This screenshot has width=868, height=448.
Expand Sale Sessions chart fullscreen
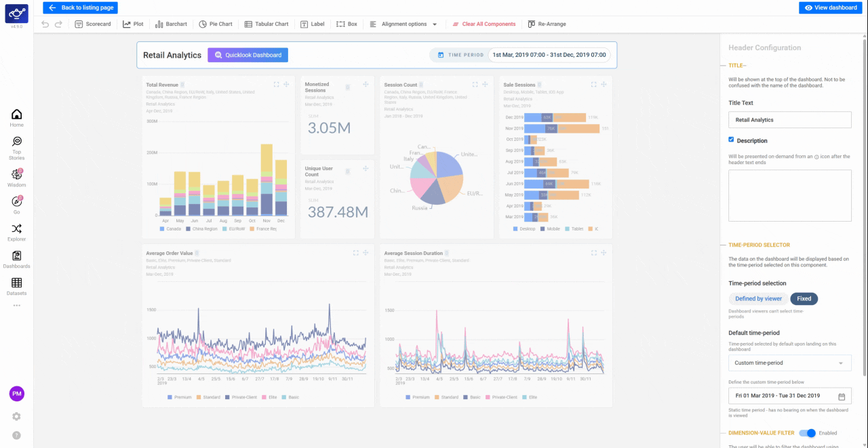(x=593, y=85)
